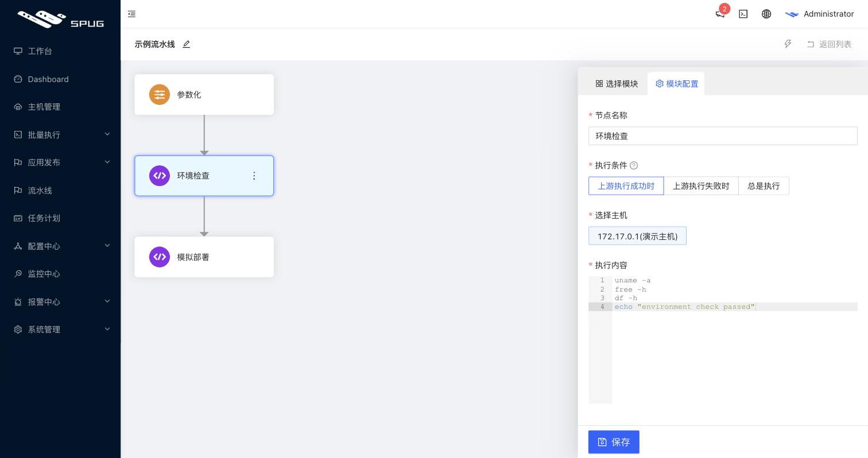Click 返回列表 to go back
The height and width of the screenshot is (458, 868).
click(829, 44)
